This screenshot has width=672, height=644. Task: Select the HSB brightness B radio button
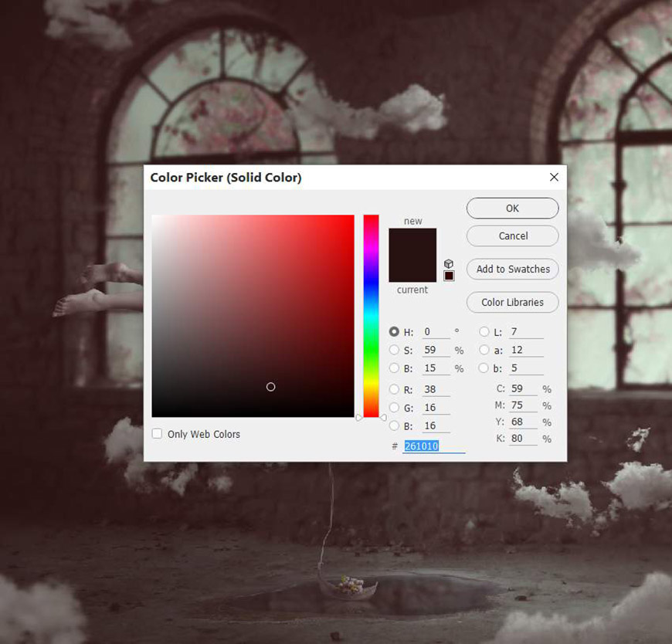pos(394,368)
